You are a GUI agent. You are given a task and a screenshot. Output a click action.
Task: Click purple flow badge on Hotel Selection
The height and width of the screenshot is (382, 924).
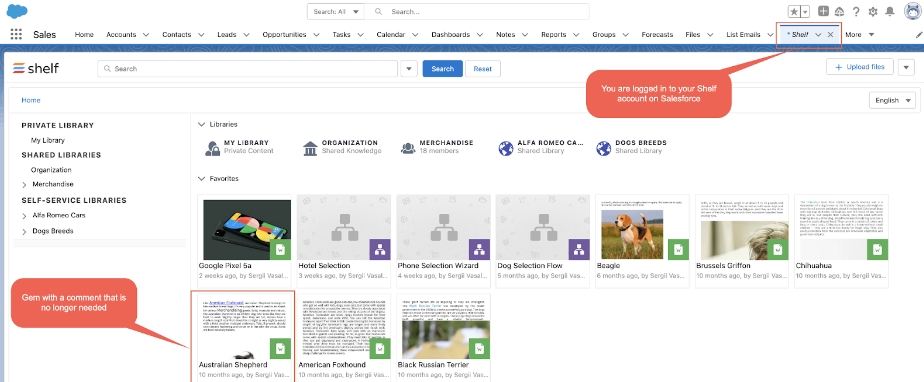point(380,250)
